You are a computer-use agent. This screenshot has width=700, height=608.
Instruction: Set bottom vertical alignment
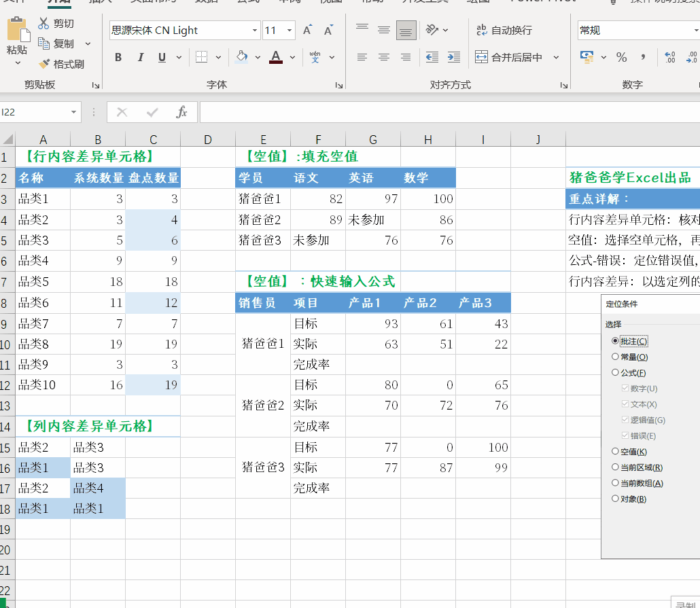pos(406,30)
